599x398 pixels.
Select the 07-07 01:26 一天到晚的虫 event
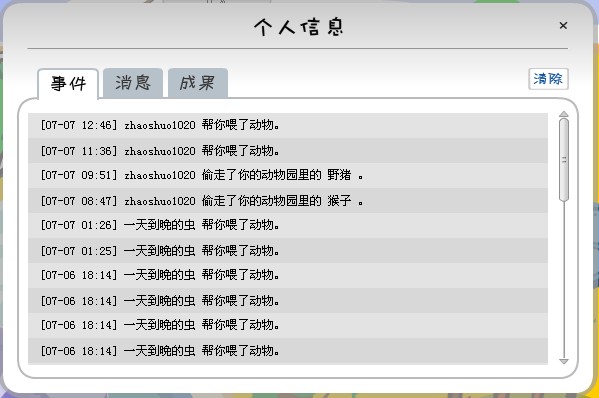(x=288, y=225)
